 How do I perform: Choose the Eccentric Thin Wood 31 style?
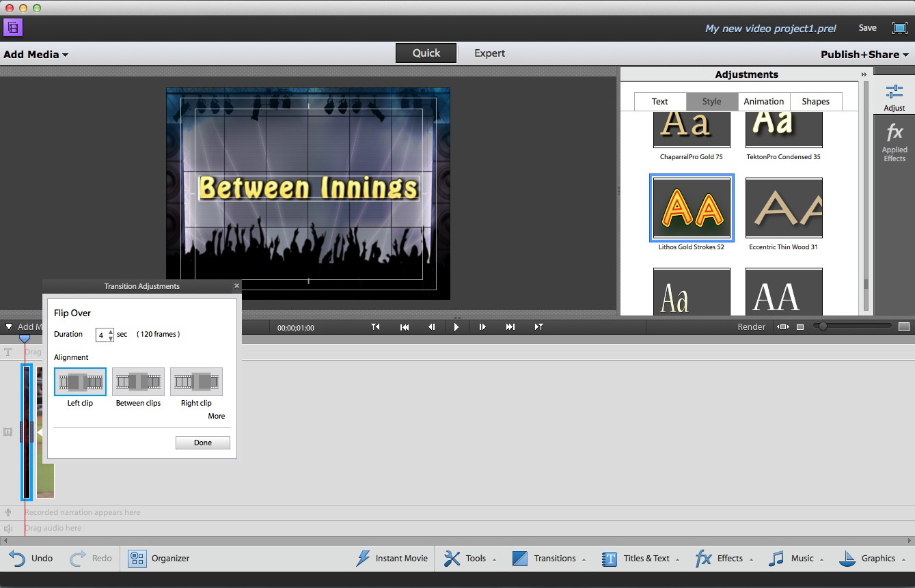pyautogui.click(x=783, y=208)
